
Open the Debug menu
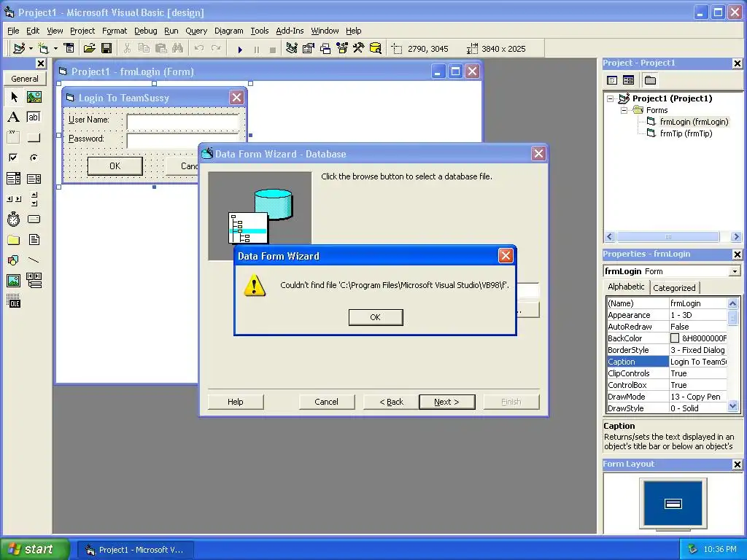point(146,31)
